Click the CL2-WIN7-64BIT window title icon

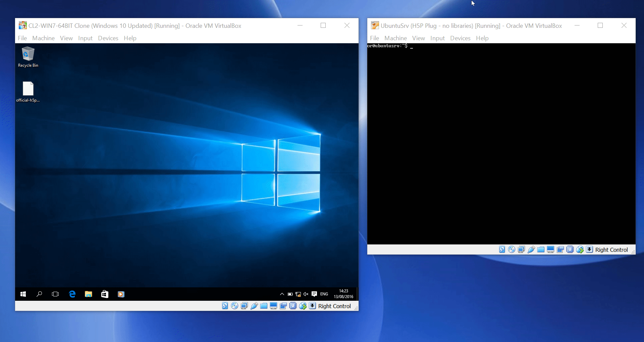(22, 25)
